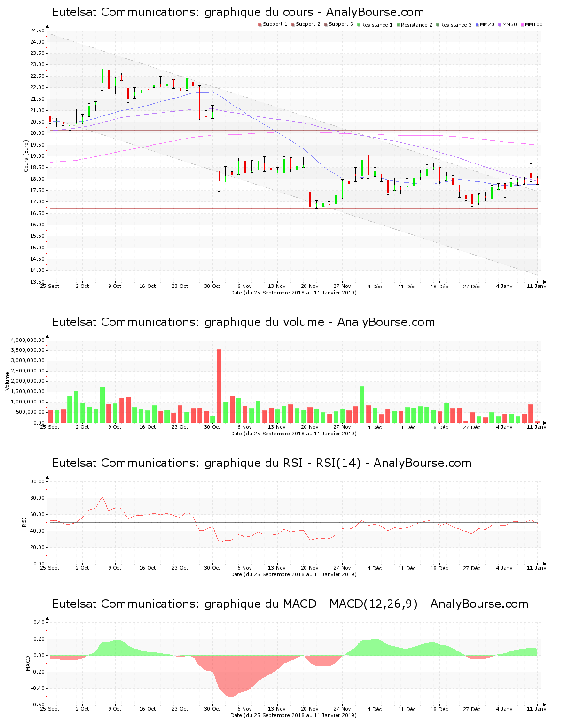Viewport: 564px width, 728px height.
Task: Select the Résistance 2 legend entry
Action: pyautogui.click(x=415, y=25)
